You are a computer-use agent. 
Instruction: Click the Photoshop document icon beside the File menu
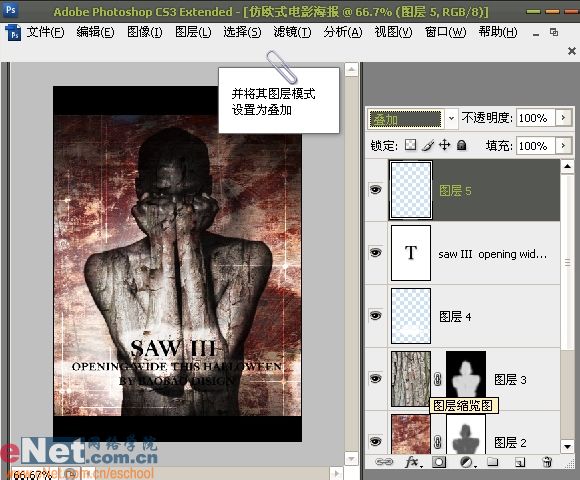coord(13,33)
